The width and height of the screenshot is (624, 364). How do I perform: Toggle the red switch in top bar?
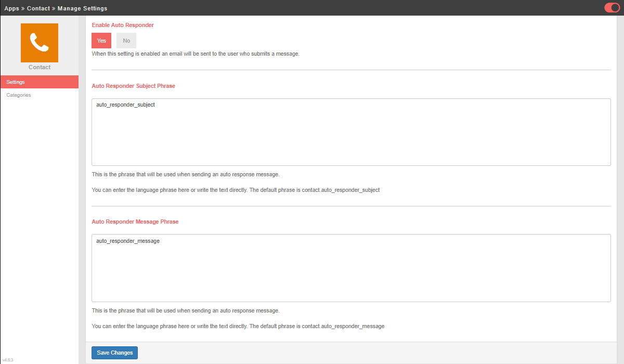612,8
